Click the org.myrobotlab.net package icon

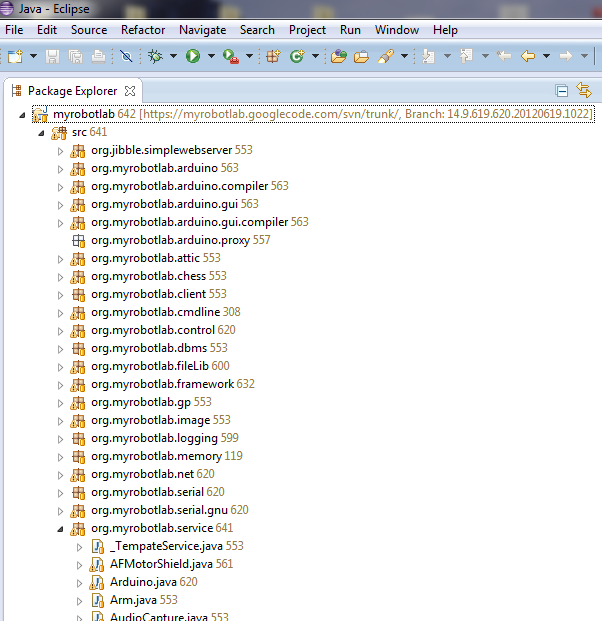[78, 474]
